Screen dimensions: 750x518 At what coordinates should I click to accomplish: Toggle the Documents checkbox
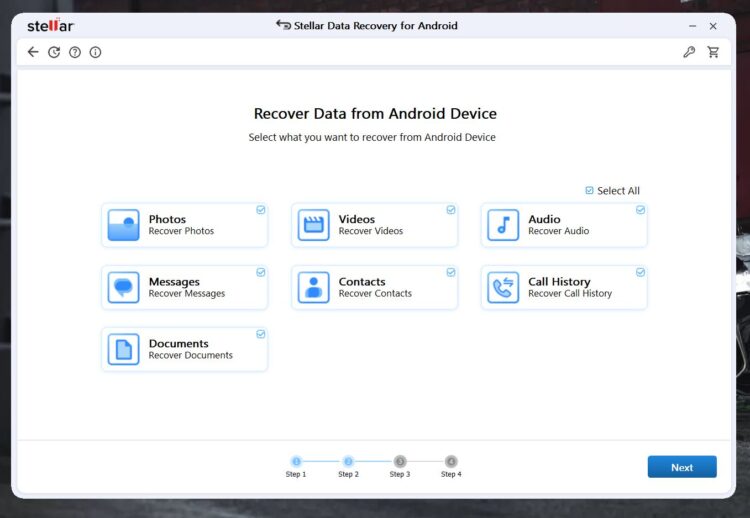click(x=261, y=334)
